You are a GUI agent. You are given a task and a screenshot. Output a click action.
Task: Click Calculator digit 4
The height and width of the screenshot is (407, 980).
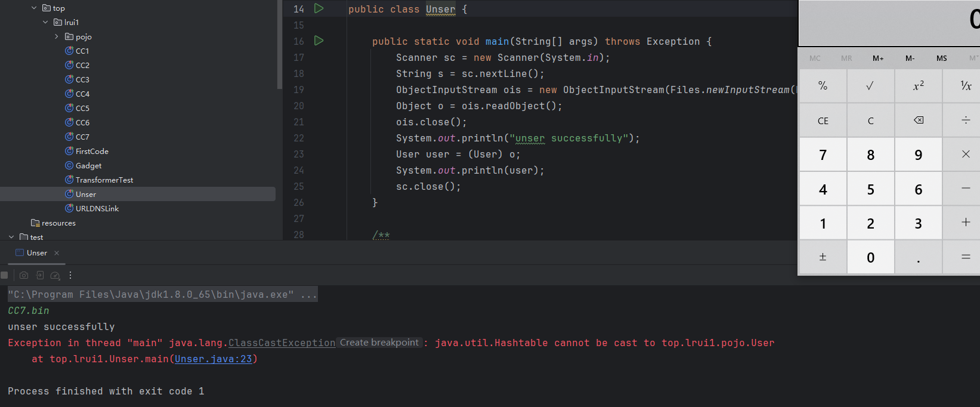click(x=823, y=189)
